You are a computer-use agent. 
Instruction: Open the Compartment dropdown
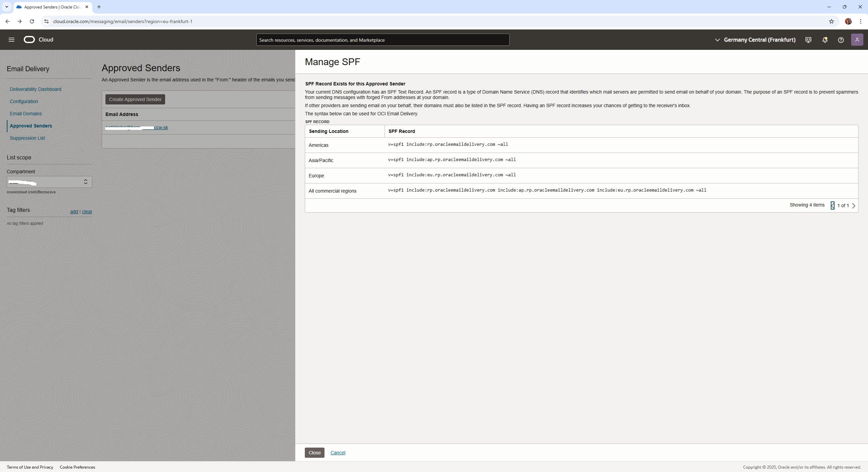click(x=50, y=182)
